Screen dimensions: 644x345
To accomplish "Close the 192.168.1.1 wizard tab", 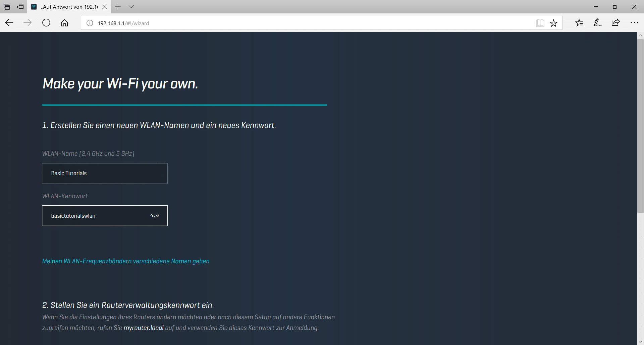I will point(105,7).
